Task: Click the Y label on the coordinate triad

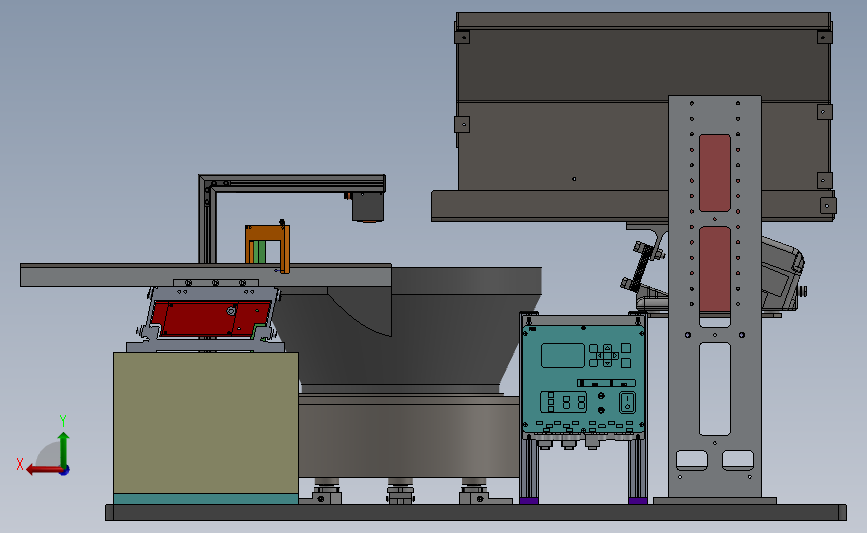Action: point(63,421)
